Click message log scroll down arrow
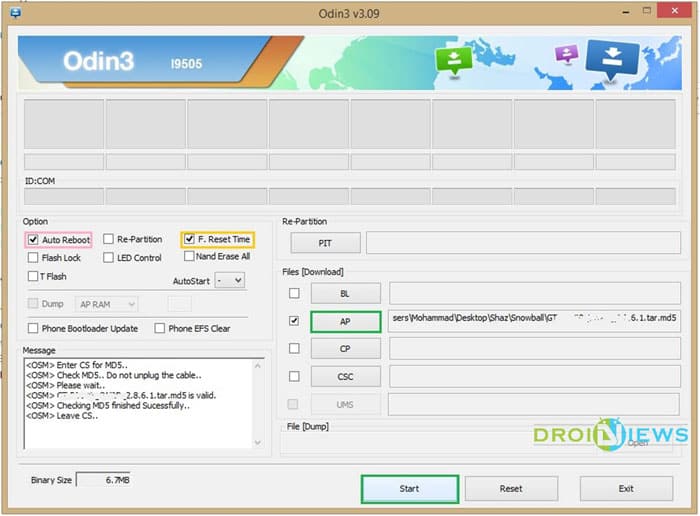Image resolution: width=700 pixels, height=516 pixels. click(258, 442)
